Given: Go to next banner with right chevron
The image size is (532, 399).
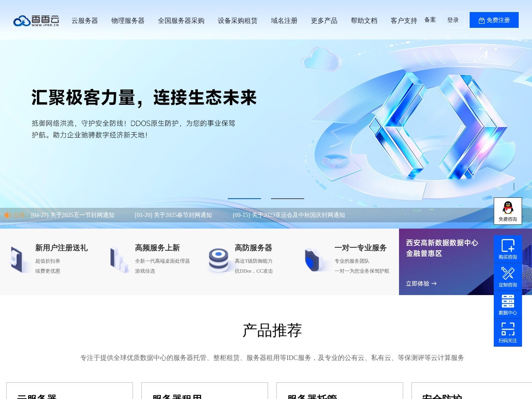Looking at the screenshot, I should point(528,187).
